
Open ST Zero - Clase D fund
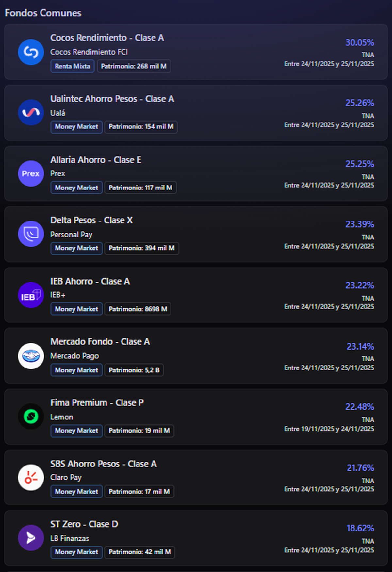point(84,524)
